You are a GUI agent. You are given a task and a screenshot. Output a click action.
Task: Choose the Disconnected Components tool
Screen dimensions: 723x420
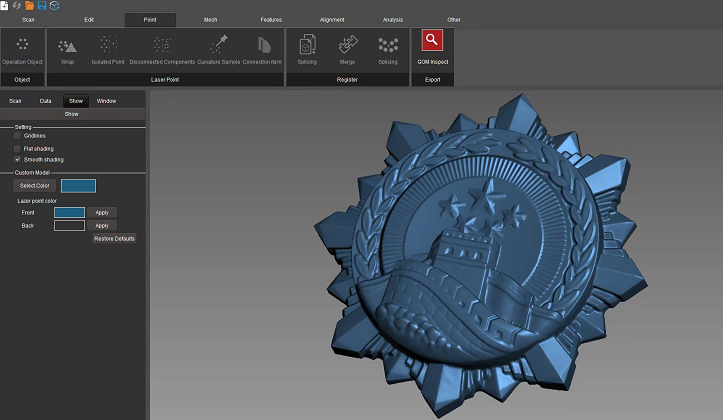pos(162,51)
